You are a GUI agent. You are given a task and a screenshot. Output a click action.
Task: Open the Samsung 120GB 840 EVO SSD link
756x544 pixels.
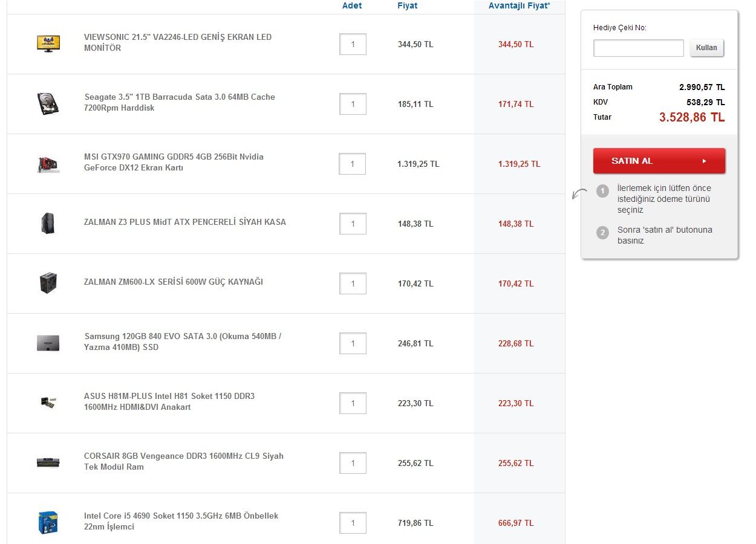click(183, 342)
